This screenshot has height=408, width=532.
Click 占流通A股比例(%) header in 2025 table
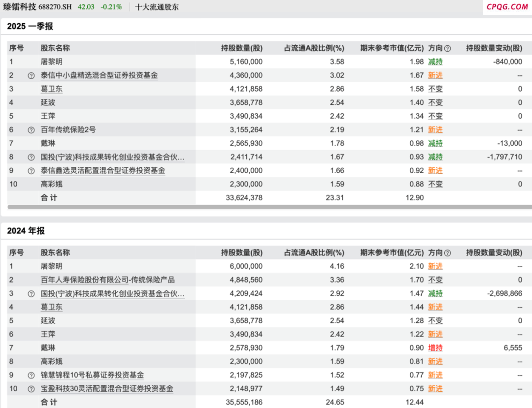(314, 48)
